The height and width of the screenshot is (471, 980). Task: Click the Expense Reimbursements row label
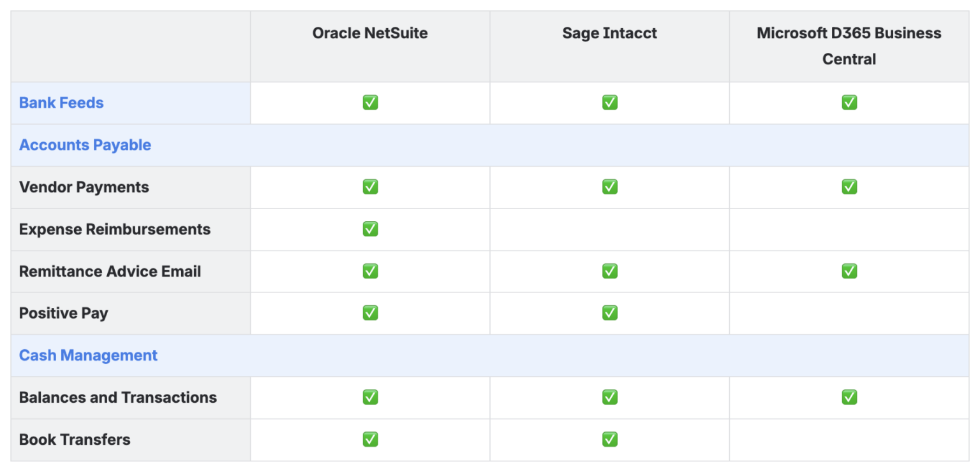(x=115, y=229)
